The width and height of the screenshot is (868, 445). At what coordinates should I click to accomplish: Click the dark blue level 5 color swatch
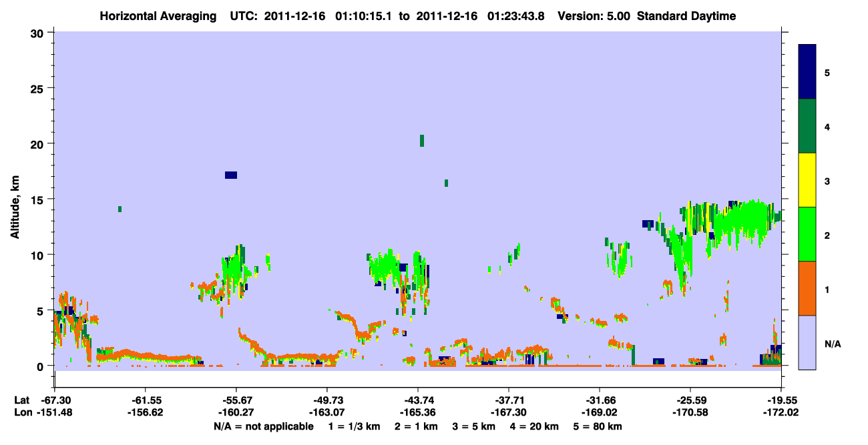(807, 72)
